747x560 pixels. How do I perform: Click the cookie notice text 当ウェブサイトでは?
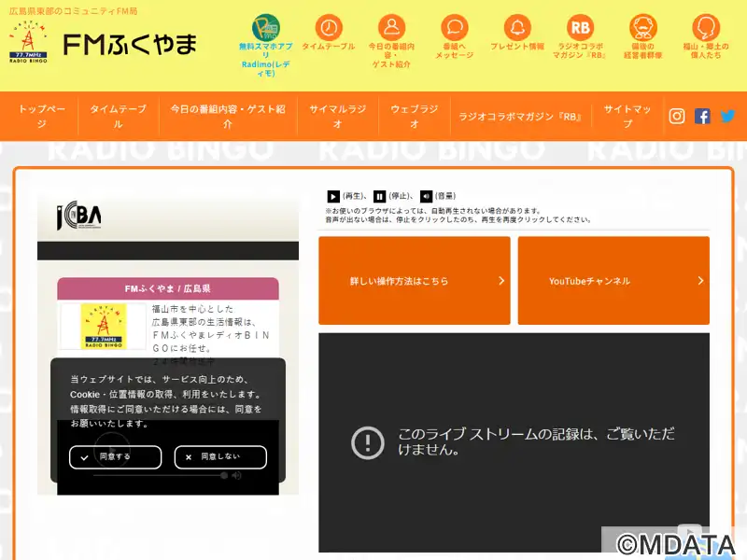coord(166,401)
